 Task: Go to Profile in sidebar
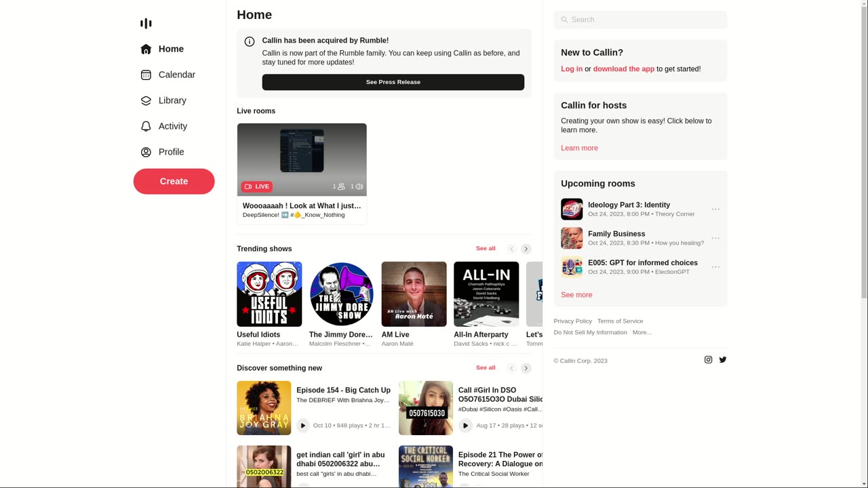(x=172, y=152)
